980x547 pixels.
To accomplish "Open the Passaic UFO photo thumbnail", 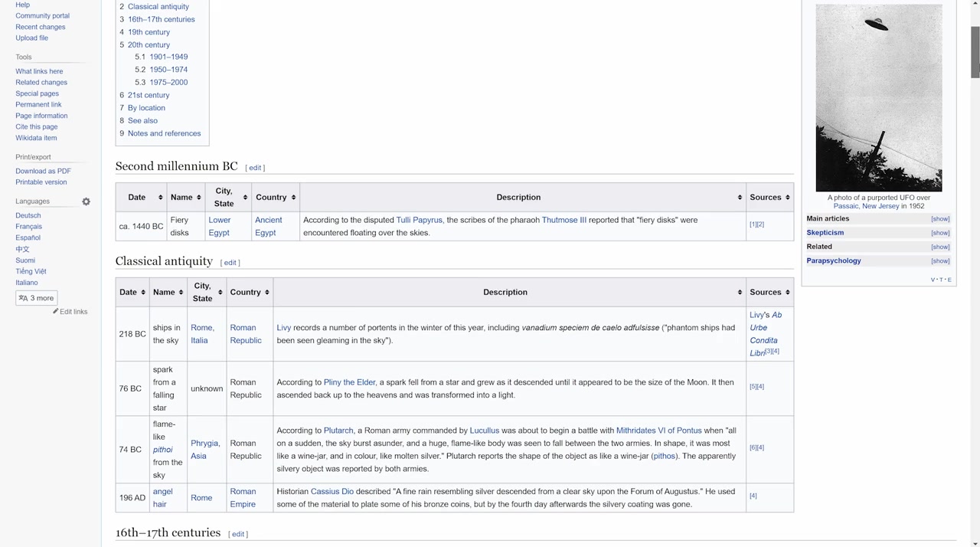I will (878, 97).
